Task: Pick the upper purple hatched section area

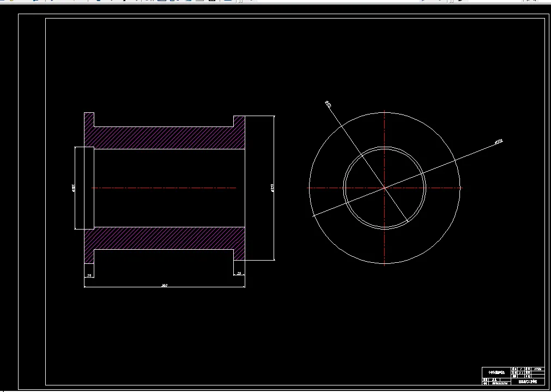Action: pos(165,137)
